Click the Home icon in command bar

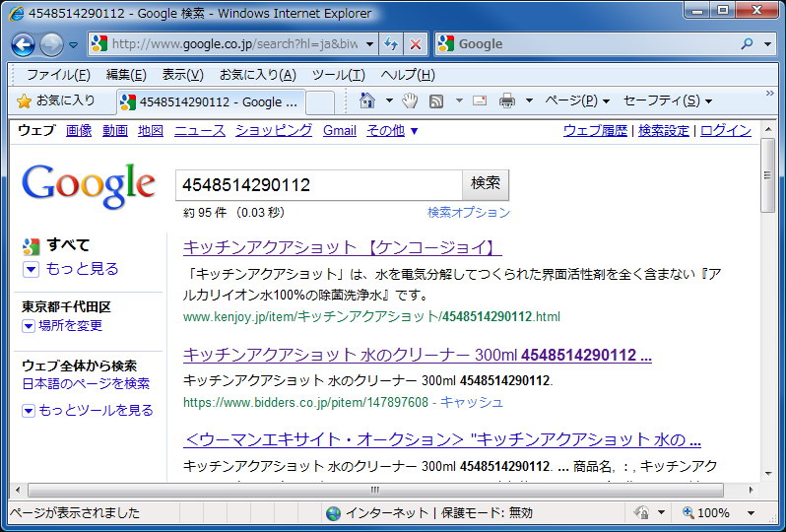(367, 100)
